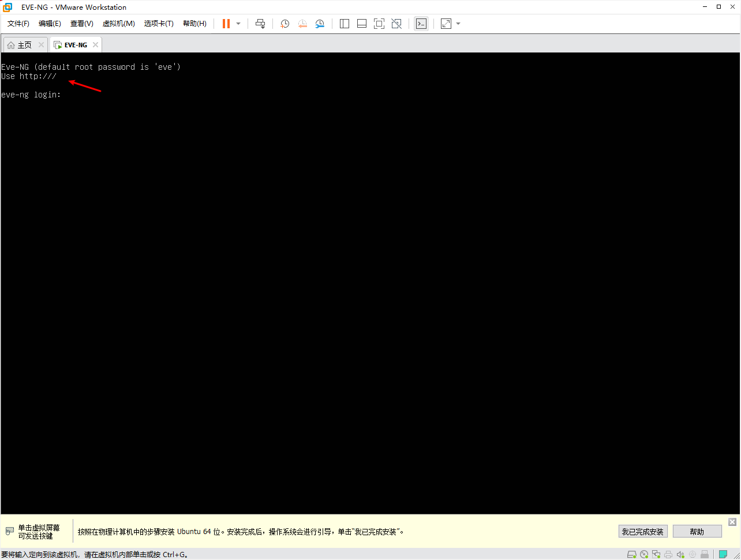Click the VMware Workstation title bar logo
This screenshot has height=560, width=741.
pos(8,7)
